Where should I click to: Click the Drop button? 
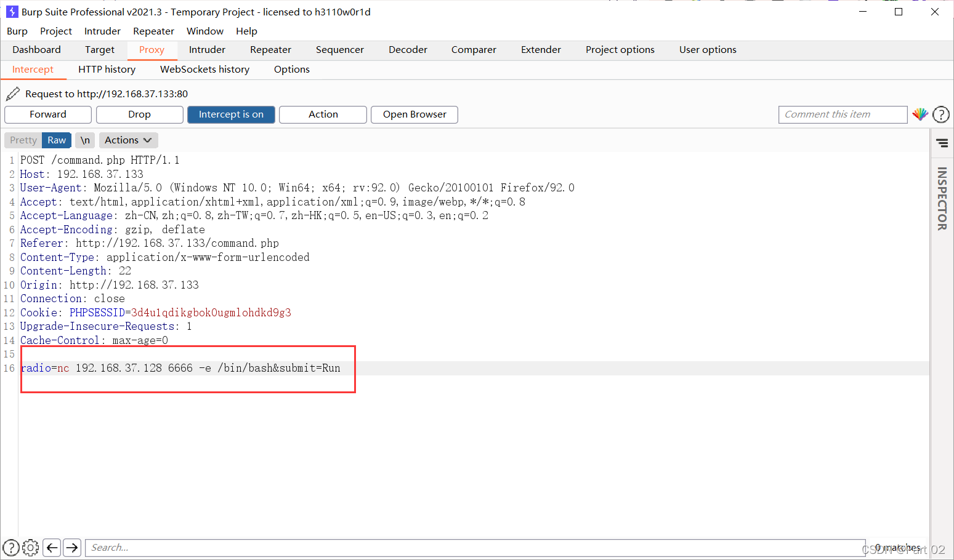(x=139, y=114)
